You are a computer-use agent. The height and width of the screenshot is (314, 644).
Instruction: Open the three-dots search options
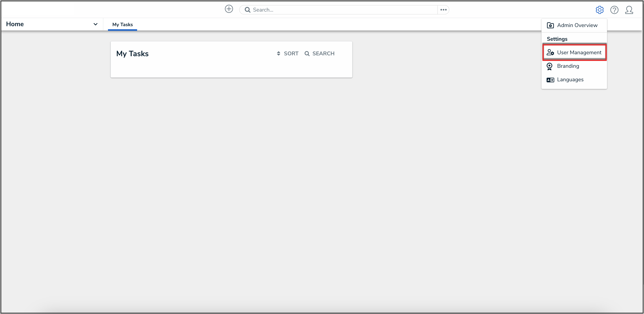[443, 10]
